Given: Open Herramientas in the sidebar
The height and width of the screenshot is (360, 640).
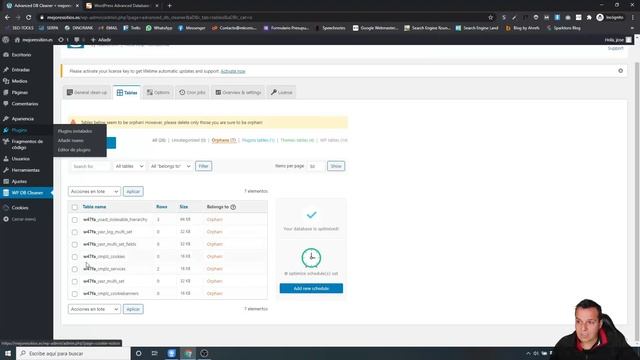Looking at the screenshot, I should point(26,170).
